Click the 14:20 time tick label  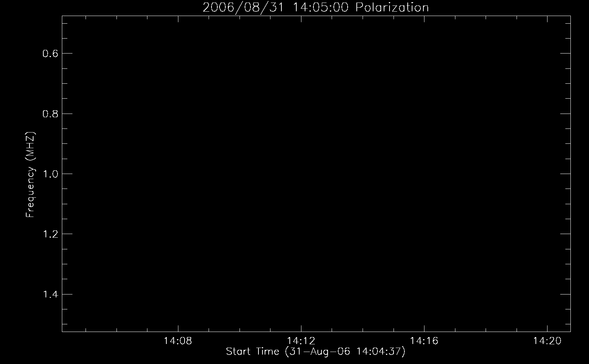click(x=547, y=341)
